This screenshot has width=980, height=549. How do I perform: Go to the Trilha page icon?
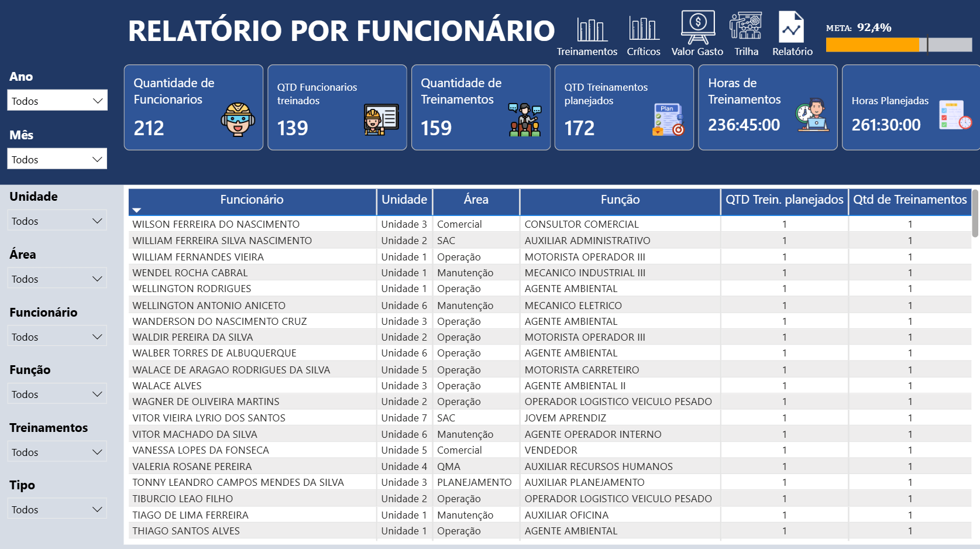745,28
